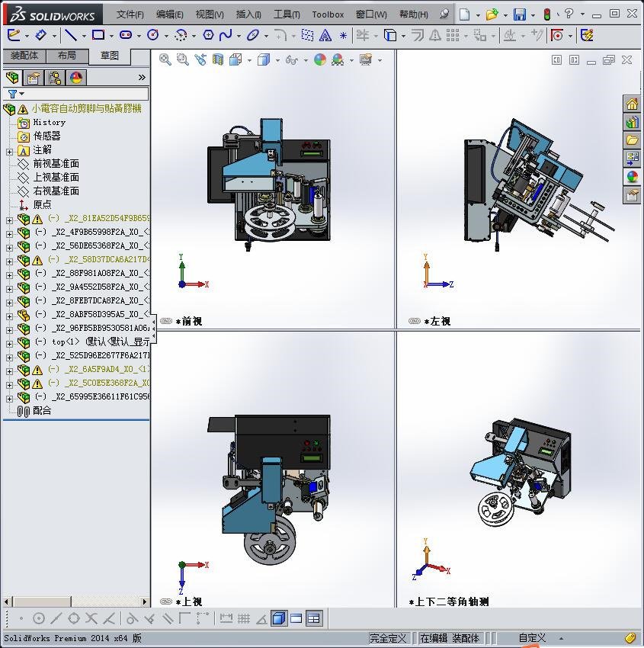Open the FeatureManager design tree tab
Screen dimensions: 644x648
[12, 78]
